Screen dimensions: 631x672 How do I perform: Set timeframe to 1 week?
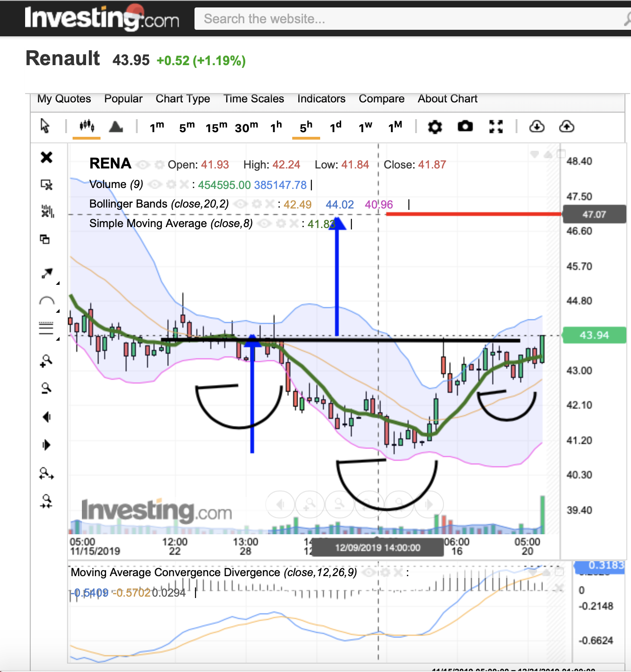click(365, 127)
